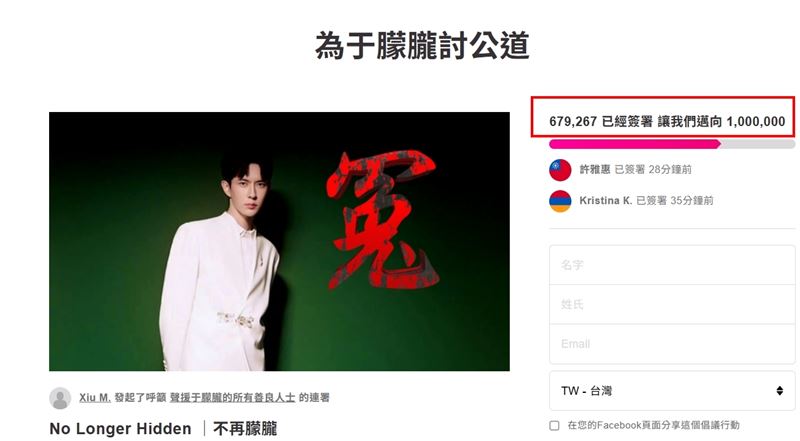The image size is (800, 441).
Task: Click the 在您的Facebook頁面分享這個倡議行動 label text
Action: [653, 425]
